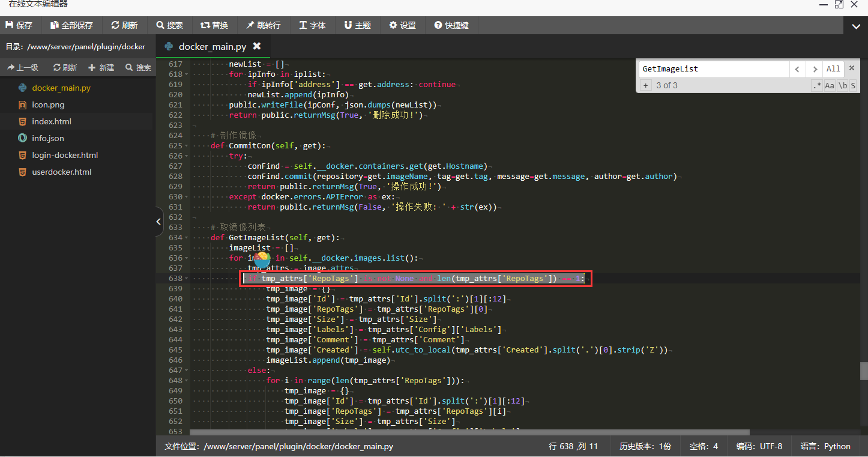The width and height of the screenshot is (868, 457).
Task: Open the 设置 settings gear
Action: click(402, 25)
